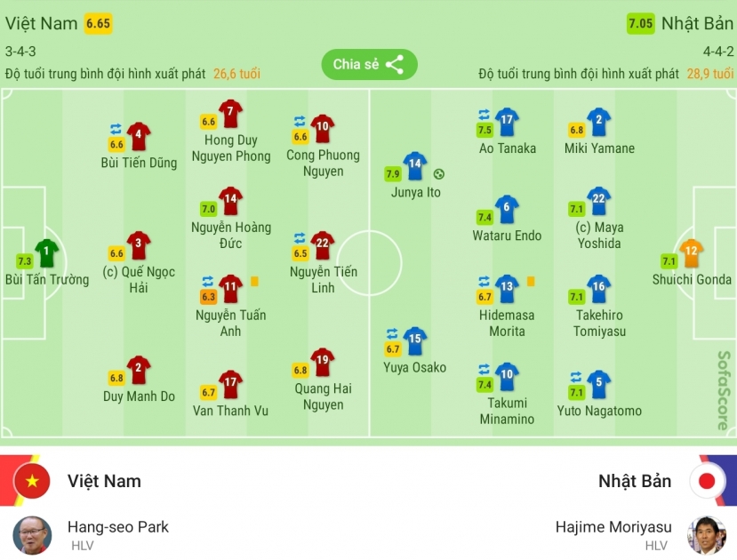Click the goal ball icon beside Junya Ito
This screenshot has height=560, width=737.
(x=438, y=174)
